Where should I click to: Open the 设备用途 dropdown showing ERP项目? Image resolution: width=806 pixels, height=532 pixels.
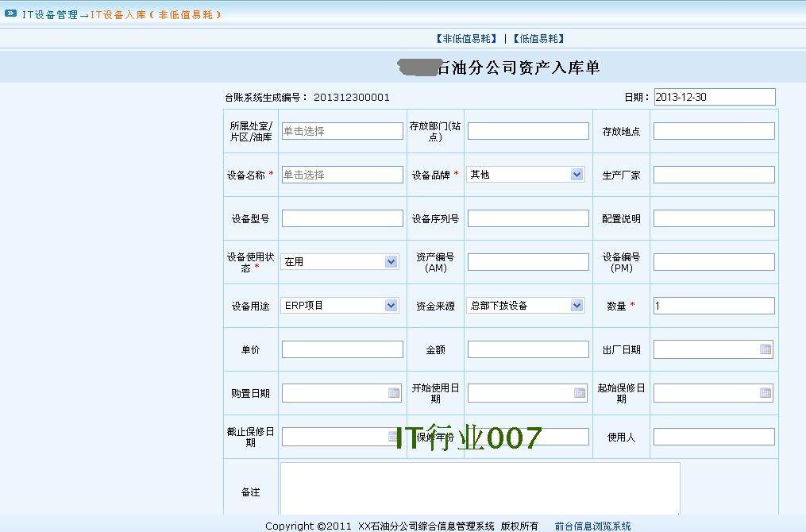(x=391, y=306)
